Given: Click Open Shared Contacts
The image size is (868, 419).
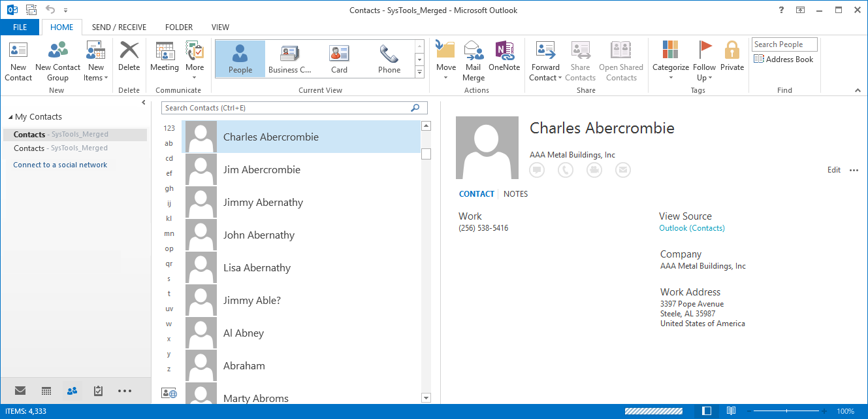Looking at the screenshot, I should click(x=621, y=61).
